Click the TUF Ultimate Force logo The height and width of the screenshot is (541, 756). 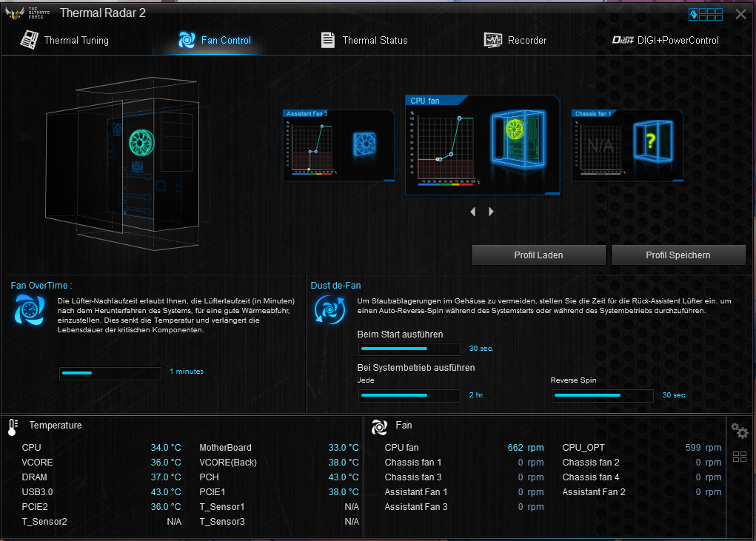point(27,13)
